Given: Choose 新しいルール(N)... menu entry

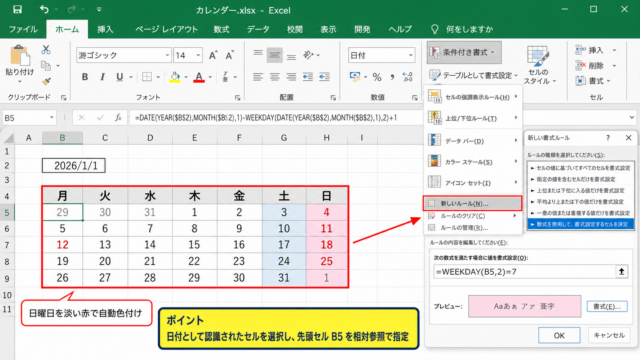Looking at the screenshot, I should (x=473, y=203).
